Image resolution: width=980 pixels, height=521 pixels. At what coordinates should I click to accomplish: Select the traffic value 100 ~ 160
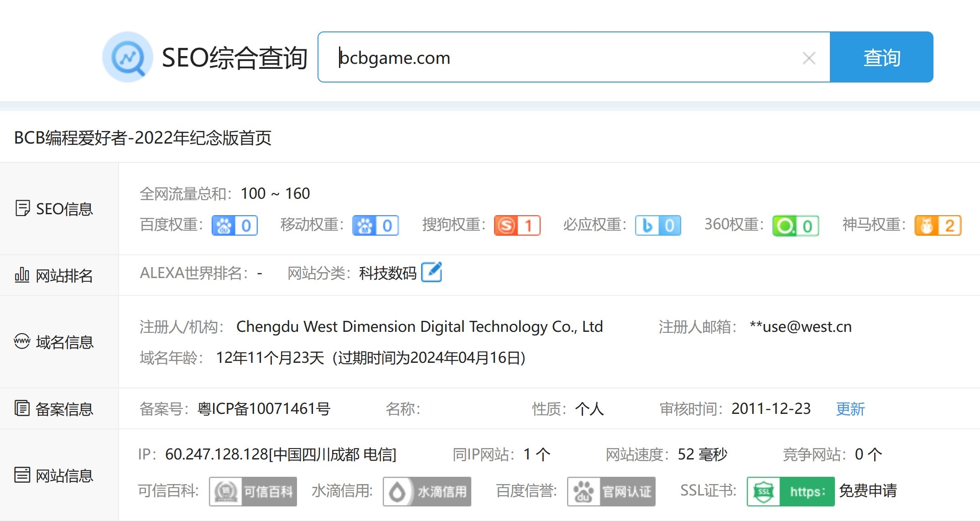point(275,194)
